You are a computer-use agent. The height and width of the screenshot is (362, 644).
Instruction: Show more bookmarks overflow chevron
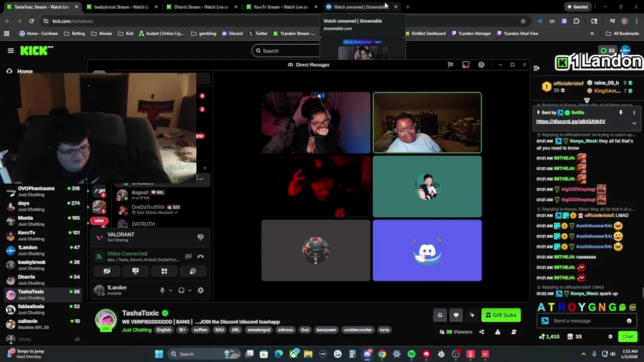coord(592,34)
